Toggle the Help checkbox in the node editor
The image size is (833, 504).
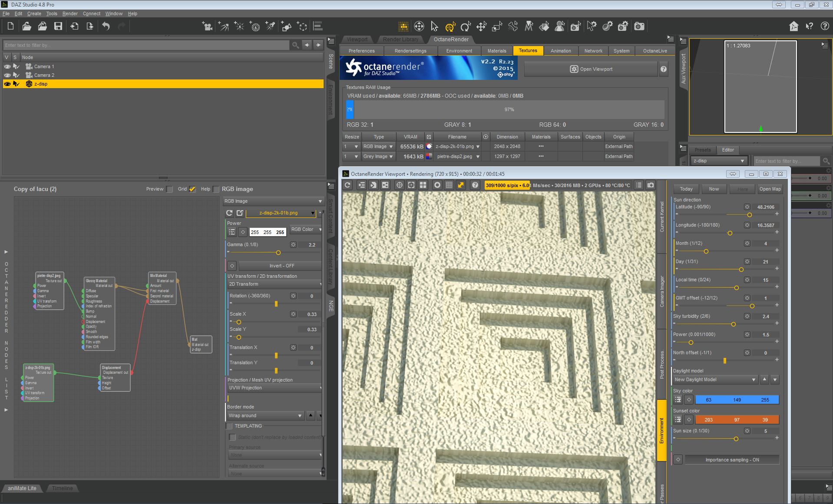tap(216, 189)
